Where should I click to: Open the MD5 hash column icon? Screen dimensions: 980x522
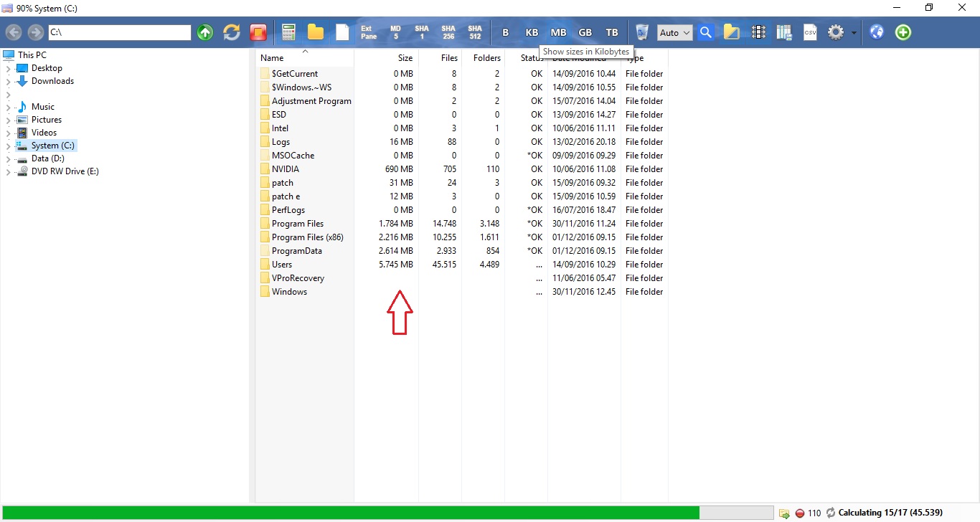tap(395, 32)
